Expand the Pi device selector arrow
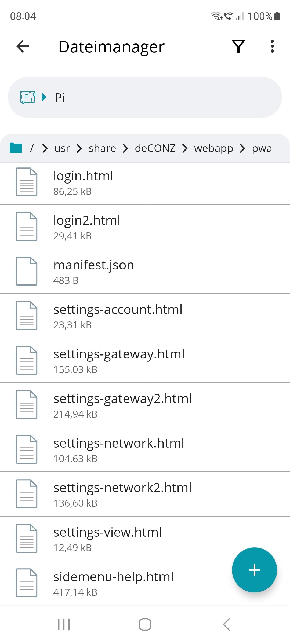 pos(44,97)
